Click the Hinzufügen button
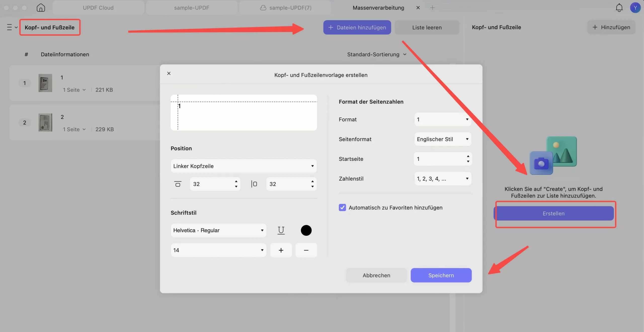644x332 pixels. point(611,27)
